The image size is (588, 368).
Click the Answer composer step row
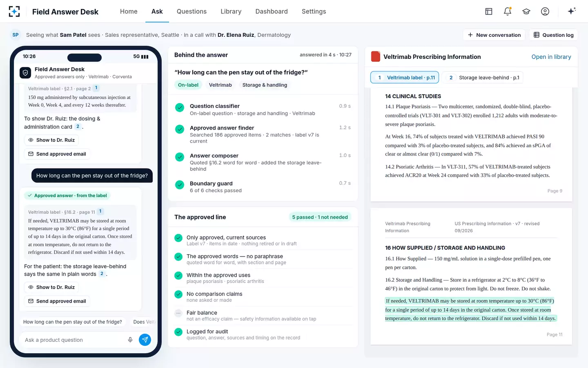point(263,162)
